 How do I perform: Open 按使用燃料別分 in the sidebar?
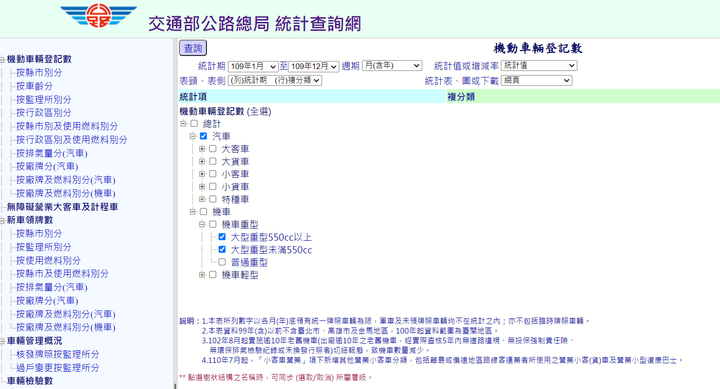[x=48, y=260]
